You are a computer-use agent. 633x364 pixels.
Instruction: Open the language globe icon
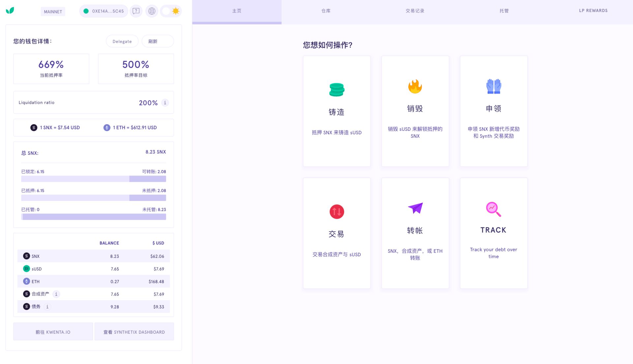(x=152, y=11)
